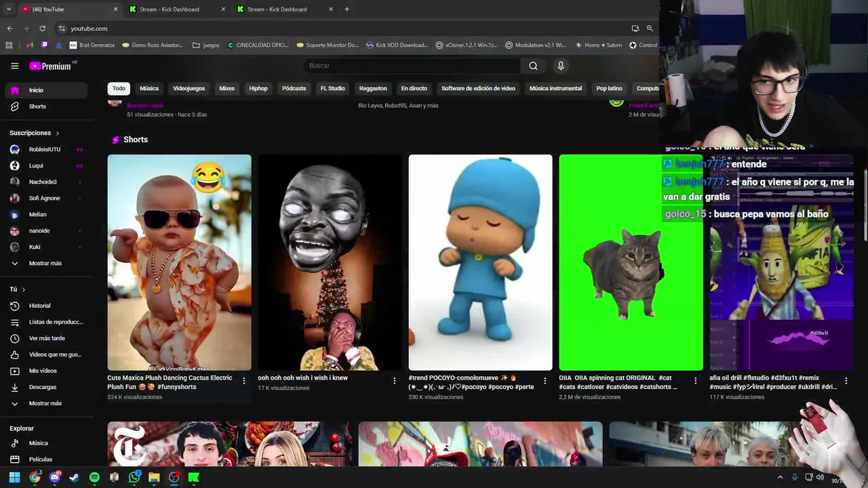Open RobleisIUTU subscription channel
The height and width of the screenshot is (488, 868).
tap(46, 149)
